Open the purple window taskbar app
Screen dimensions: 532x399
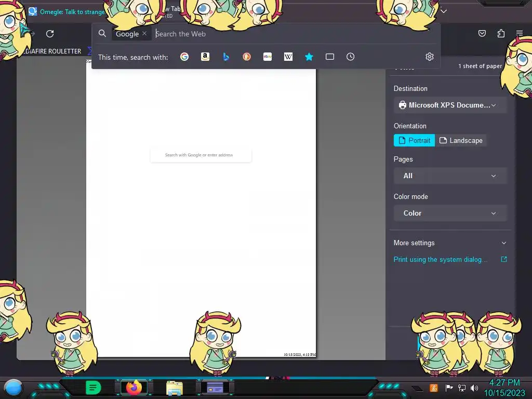point(215,388)
